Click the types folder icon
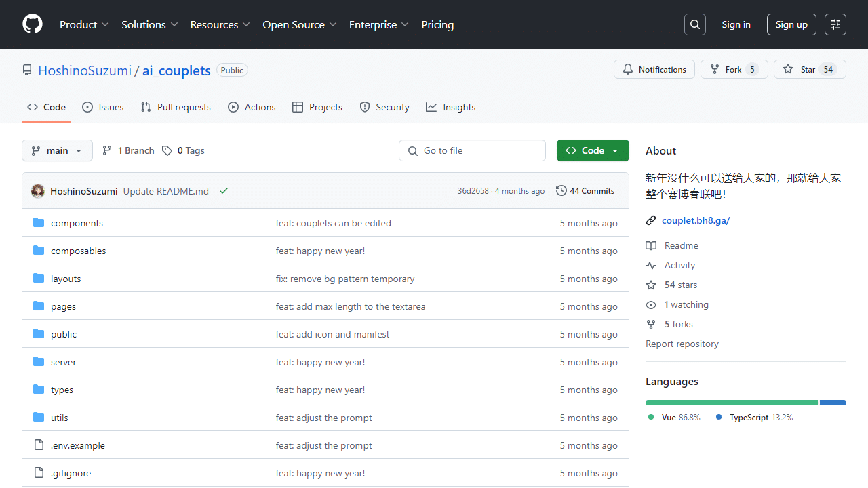The width and height of the screenshot is (868, 488). (39, 390)
